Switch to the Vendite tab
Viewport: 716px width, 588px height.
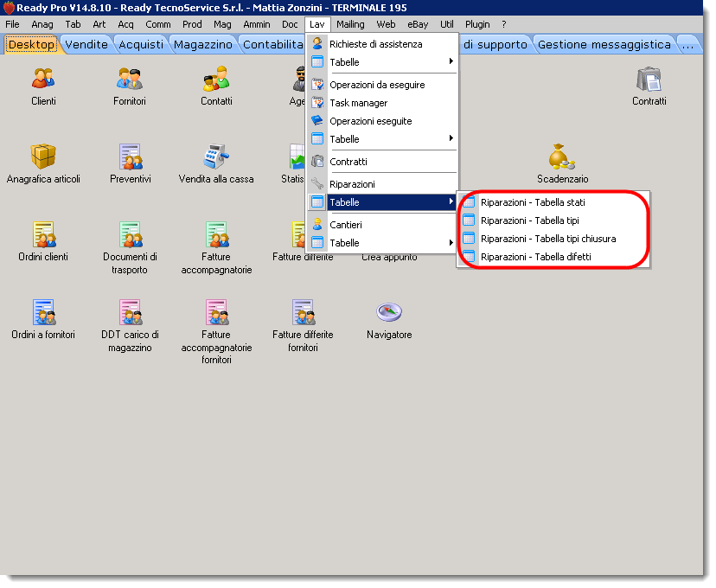click(86, 44)
